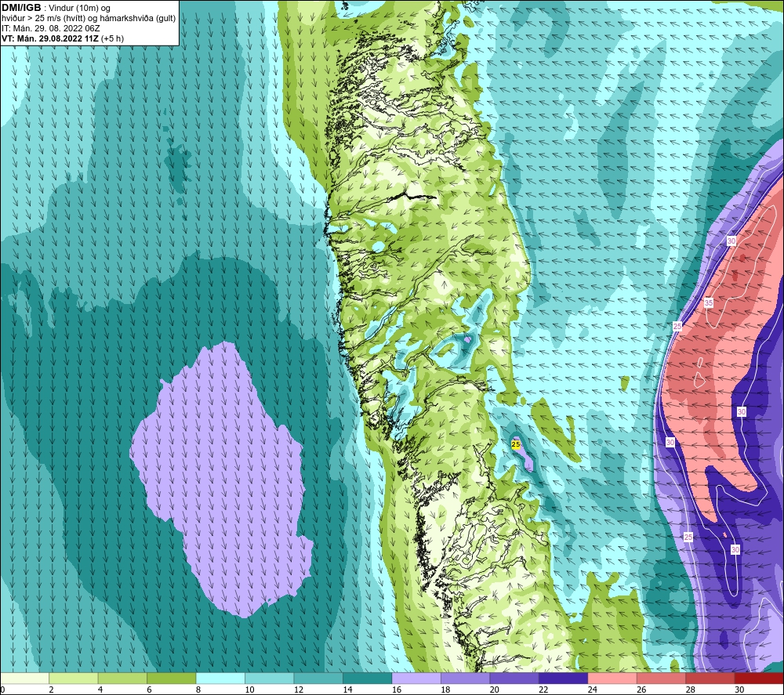Click the legend scale value '4'
This screenshot has width=784, height=695.
click(x=100, y=690)
